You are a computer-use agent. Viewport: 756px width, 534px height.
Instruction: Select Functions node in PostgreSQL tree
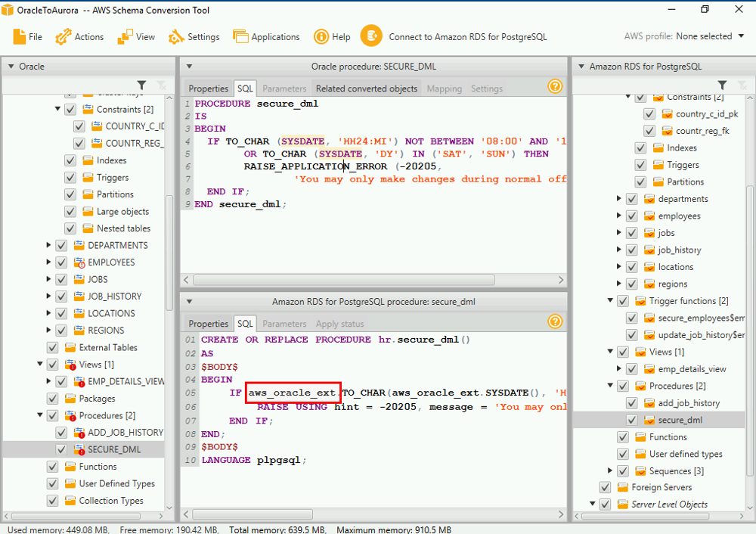pyautogui.click(x=668, y=437)
